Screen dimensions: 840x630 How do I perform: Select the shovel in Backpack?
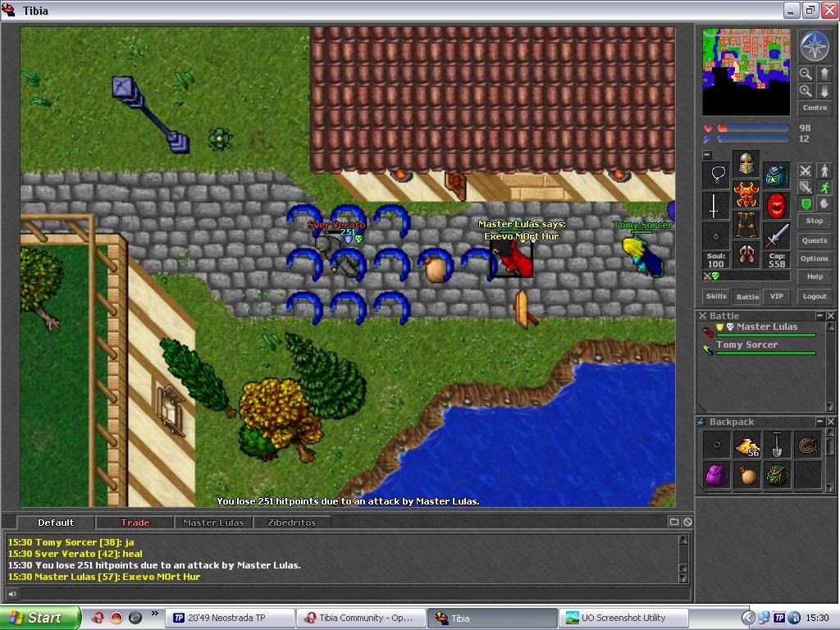pos(778,445)
